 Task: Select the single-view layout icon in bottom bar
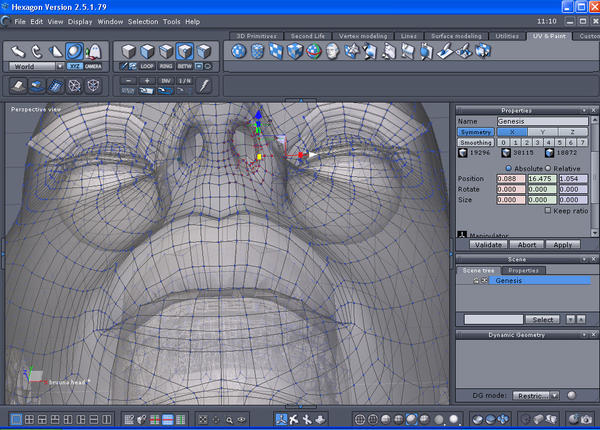(x=16, y=419)
